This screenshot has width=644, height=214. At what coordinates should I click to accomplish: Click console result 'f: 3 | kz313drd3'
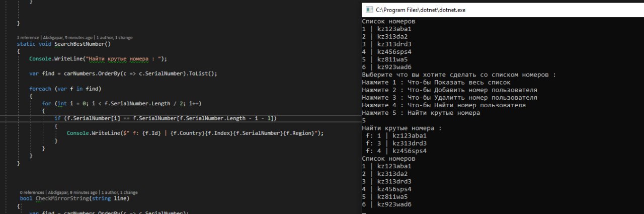(x=396, y=144)
